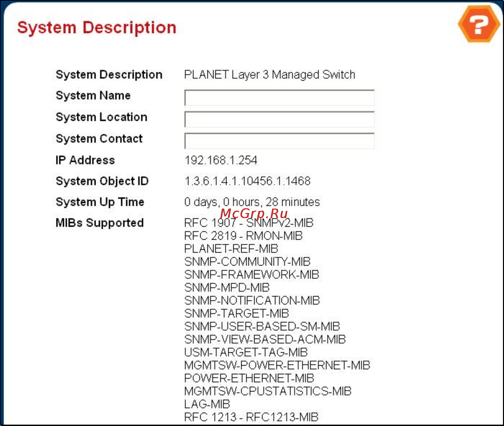The width and height of the screenshot is (504, 426).
Task: Select the 'System Name' label
Action: point(93,96)
